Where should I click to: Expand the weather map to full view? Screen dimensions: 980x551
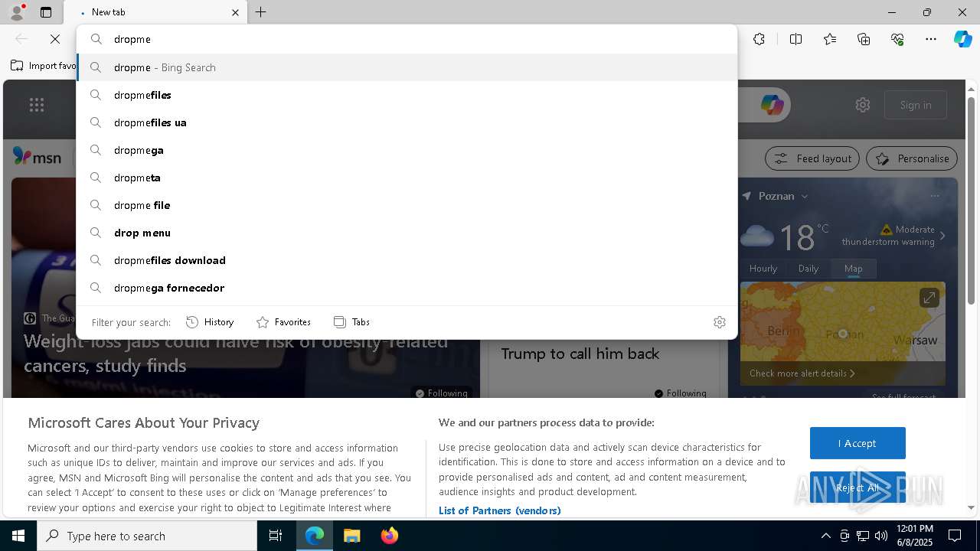coord(929,298)
